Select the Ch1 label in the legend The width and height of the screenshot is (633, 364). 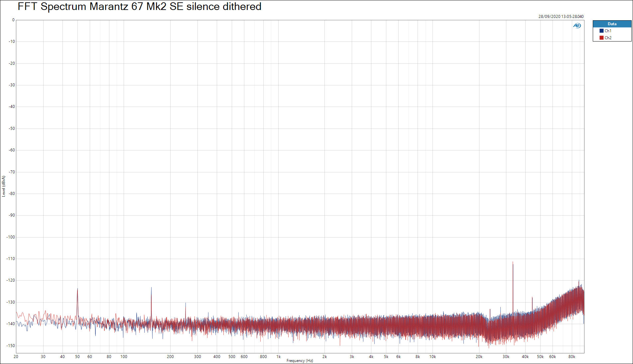pos(608,31)
